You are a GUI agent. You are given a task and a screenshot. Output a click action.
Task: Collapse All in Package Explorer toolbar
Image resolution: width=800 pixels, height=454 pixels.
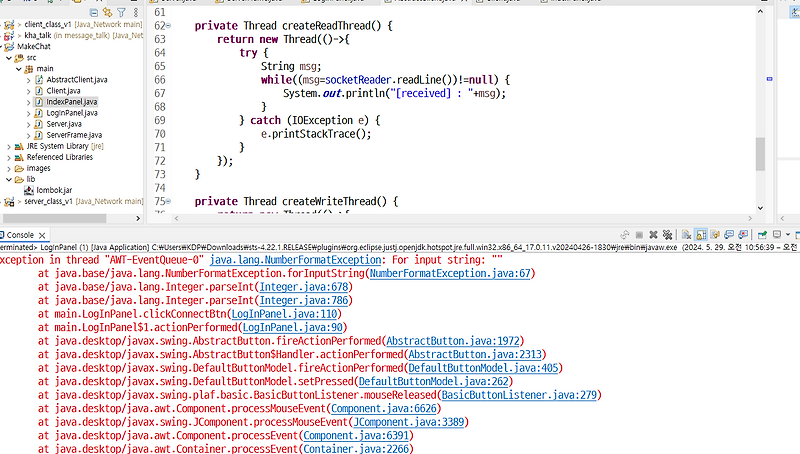(93, 12)
